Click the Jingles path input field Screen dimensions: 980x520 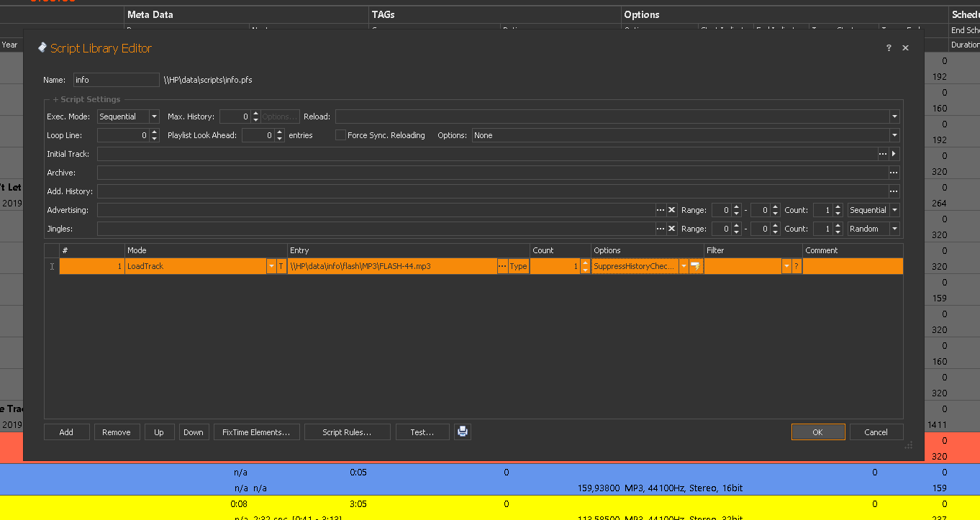(x=376, y=229)
